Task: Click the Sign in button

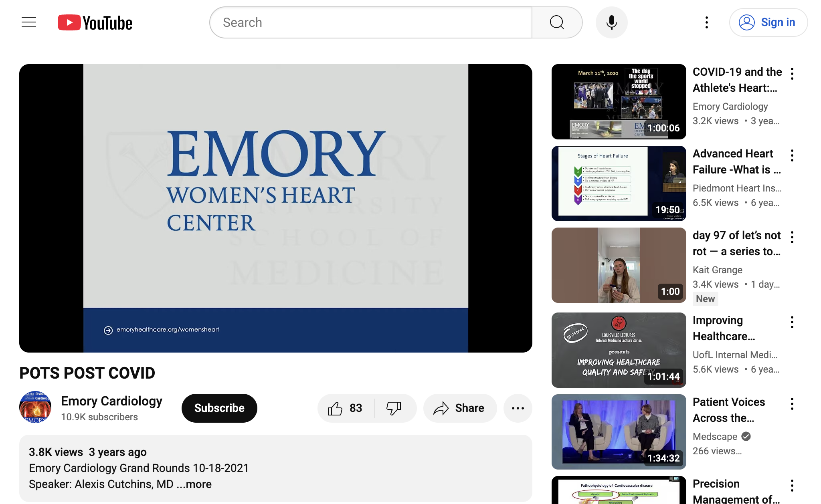Action: click(x=768, y=22)
